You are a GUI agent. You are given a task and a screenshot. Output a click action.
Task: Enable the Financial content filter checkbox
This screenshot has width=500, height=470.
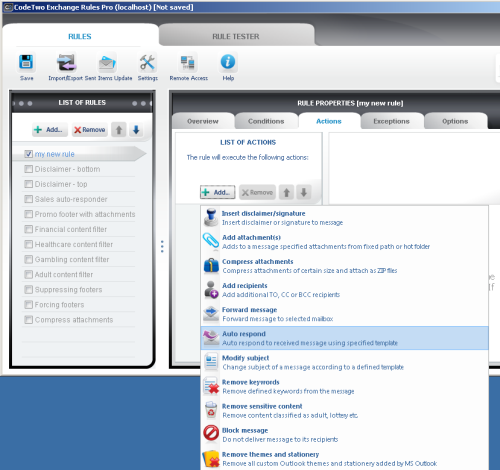28,229
